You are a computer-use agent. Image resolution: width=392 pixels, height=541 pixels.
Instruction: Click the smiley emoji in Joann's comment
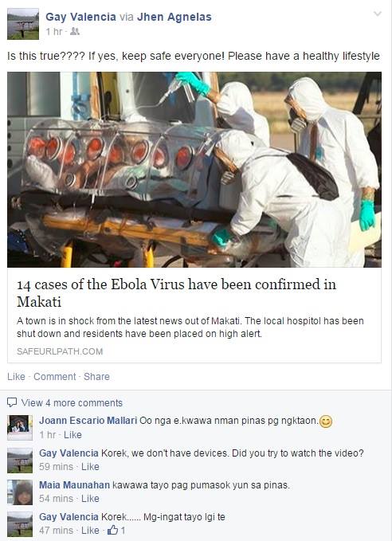[x=326, y=421]
